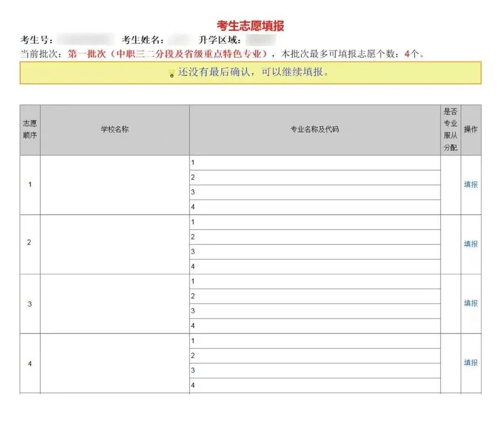The width and height of the screenshot is (504, 421).
Task: Click the 学校名称 column header
Action: coord(115,130)
